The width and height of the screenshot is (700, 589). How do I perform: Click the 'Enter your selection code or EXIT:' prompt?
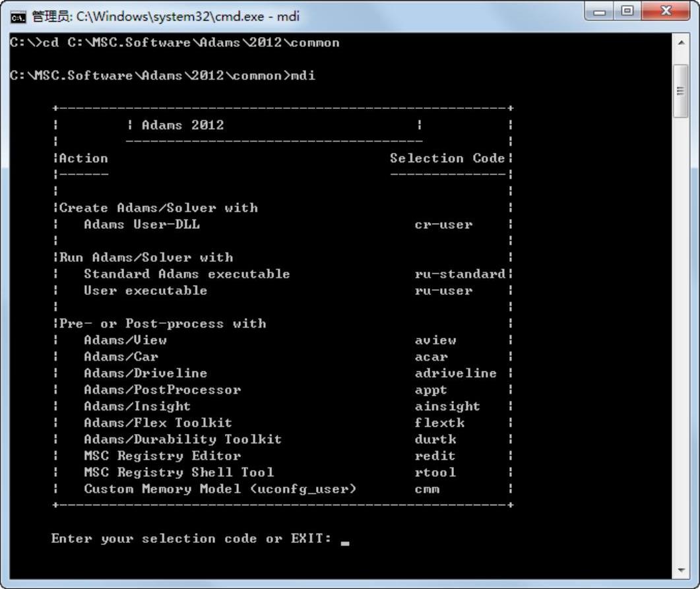[x=191, y=539]
